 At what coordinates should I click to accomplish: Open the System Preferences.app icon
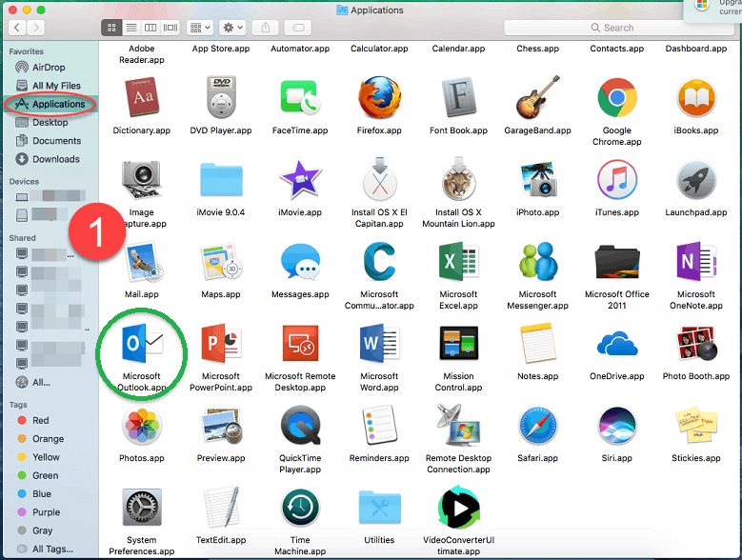(142, 508)
